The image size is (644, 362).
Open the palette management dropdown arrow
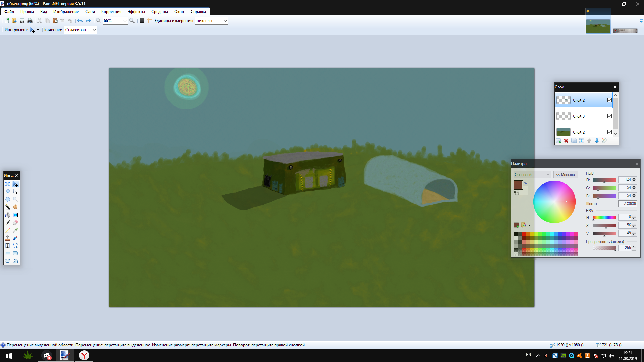coord(529,225)
